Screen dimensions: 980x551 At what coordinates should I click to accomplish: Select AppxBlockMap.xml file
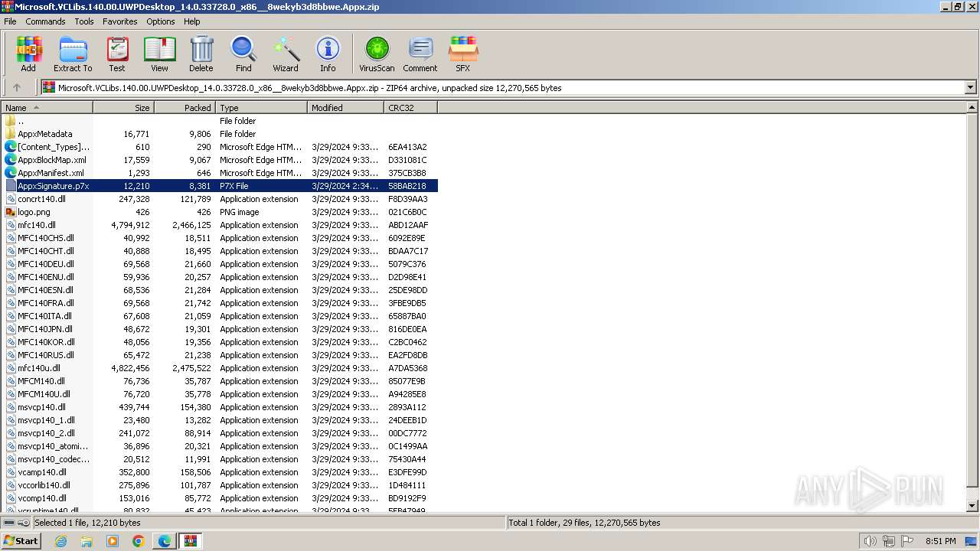220,160
